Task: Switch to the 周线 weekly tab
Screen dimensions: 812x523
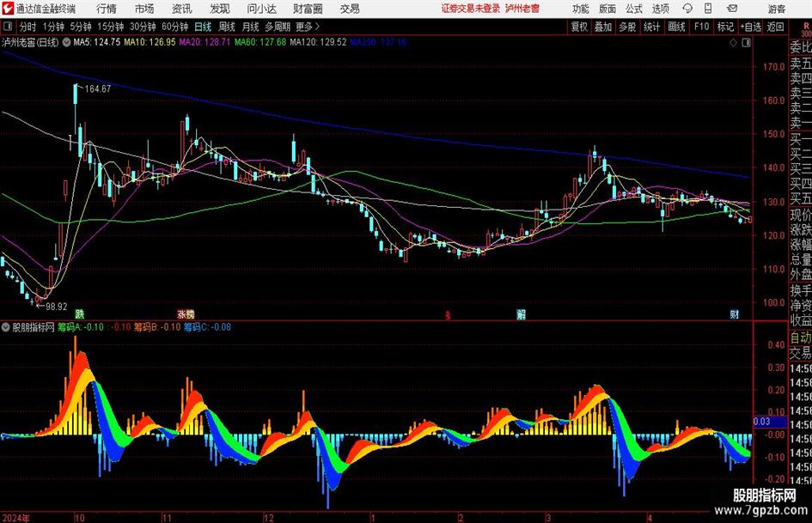Action: coord(226,27)
